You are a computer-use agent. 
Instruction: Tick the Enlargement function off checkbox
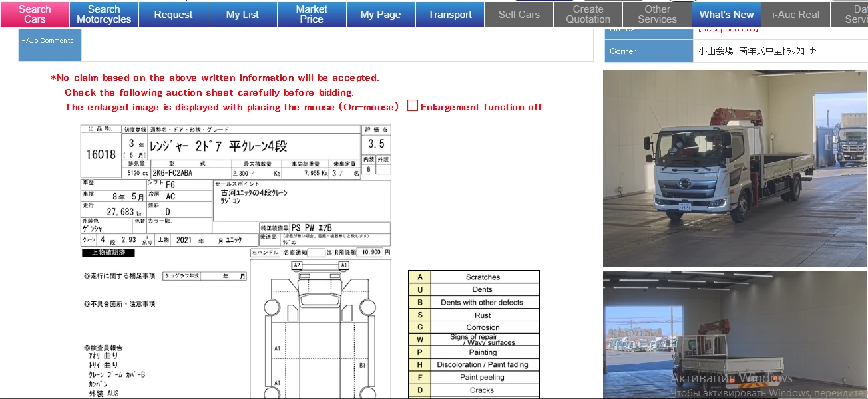(x=413, y=106)
